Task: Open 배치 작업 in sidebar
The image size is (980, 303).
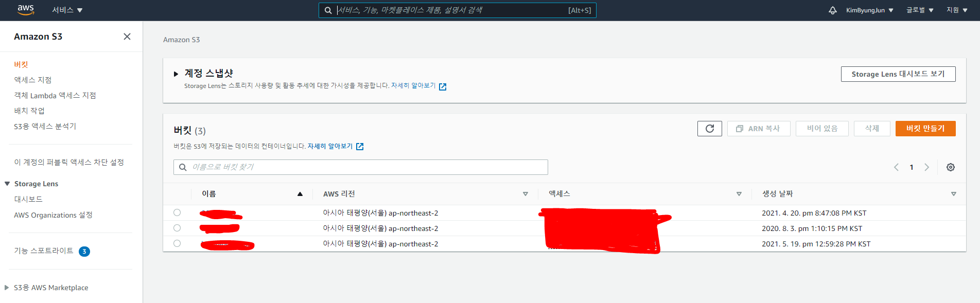Action: [29, 111]
